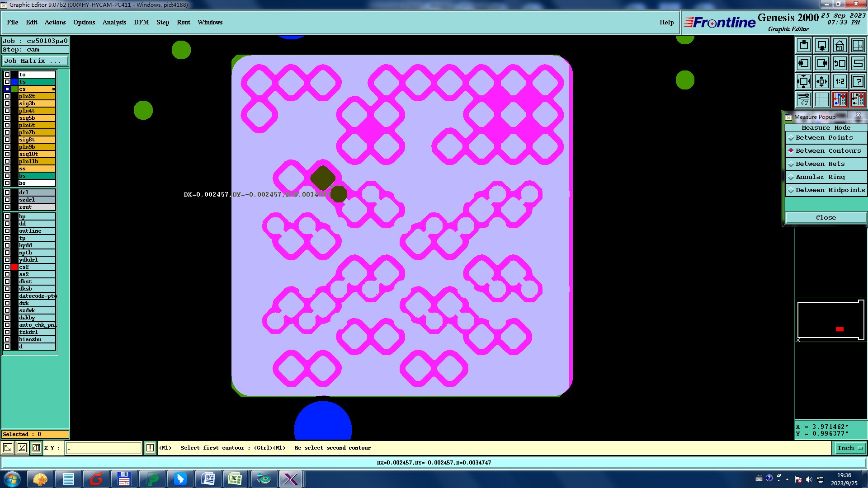Open the Analysis menu
This screenshot has width=868, height=488.
coord(114,22)
